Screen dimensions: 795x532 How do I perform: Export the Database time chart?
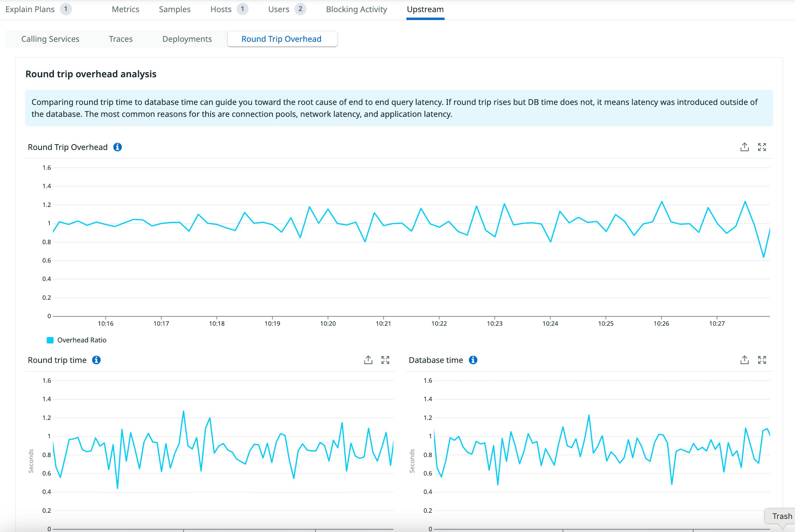[744, 360]
